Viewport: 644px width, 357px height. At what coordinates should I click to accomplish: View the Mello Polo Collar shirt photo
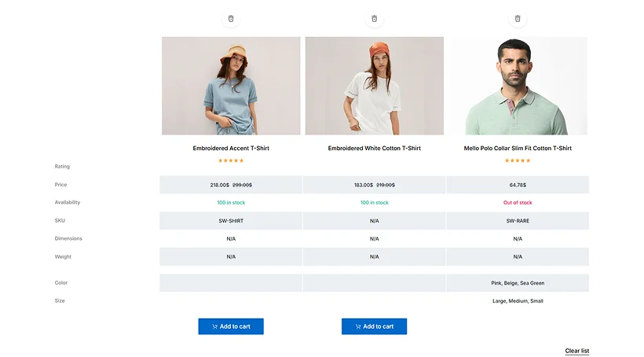pyautogui.click(x=518, y=86)
